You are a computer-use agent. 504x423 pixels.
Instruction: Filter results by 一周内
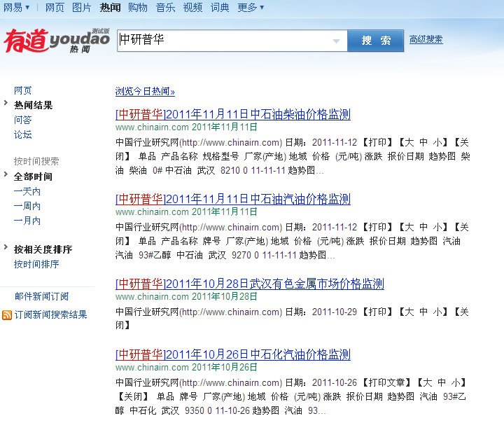(x=27, y=206)
